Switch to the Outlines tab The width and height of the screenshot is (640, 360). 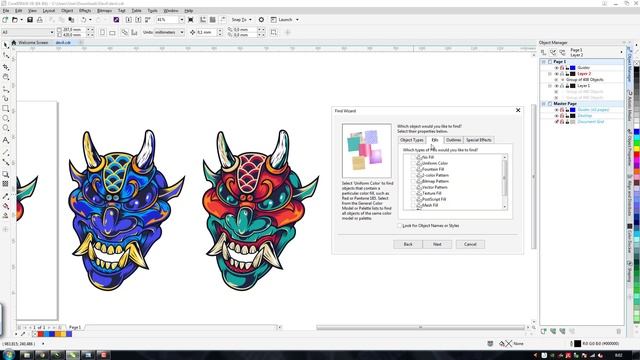coord(453,140)
